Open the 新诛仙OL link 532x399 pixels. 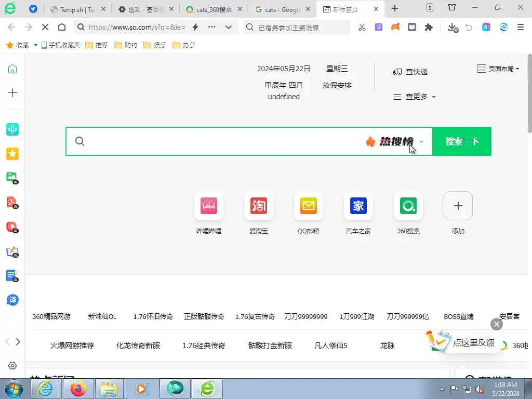click(x=102, y=316)
